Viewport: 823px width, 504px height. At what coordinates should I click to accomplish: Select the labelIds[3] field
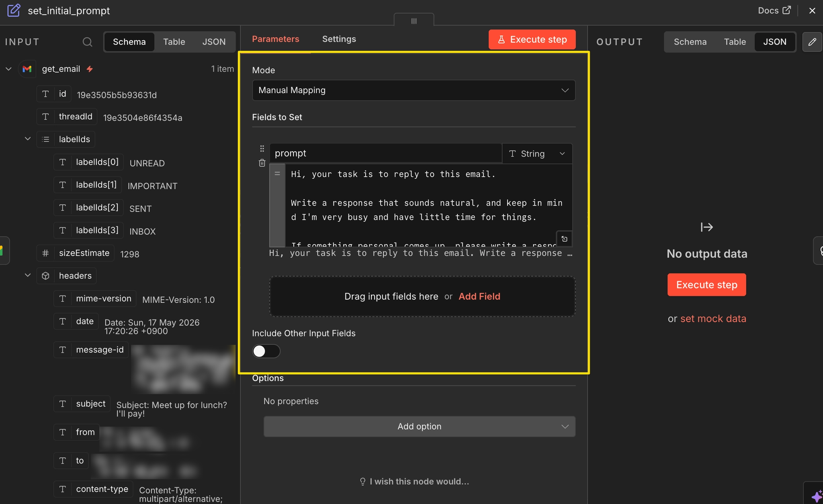pyautogui.click(x=88, y=230)
